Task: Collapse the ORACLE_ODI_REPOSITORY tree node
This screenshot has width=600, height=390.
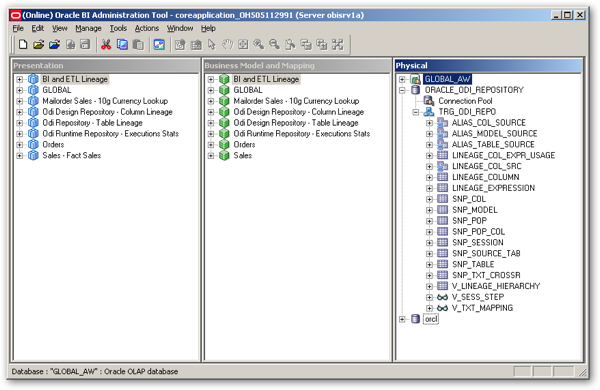Action: (402, 90)
